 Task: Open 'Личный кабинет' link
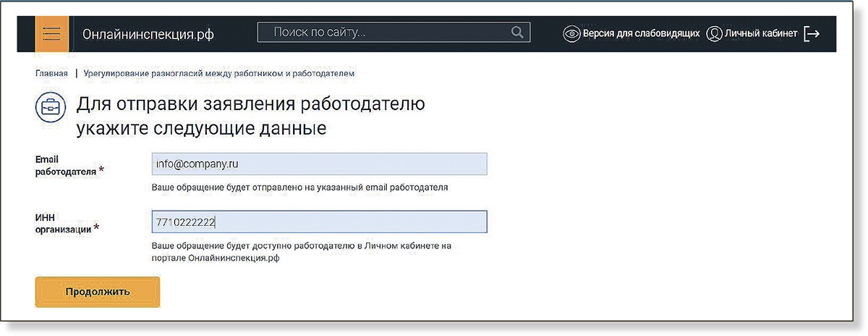pos(761,33)
